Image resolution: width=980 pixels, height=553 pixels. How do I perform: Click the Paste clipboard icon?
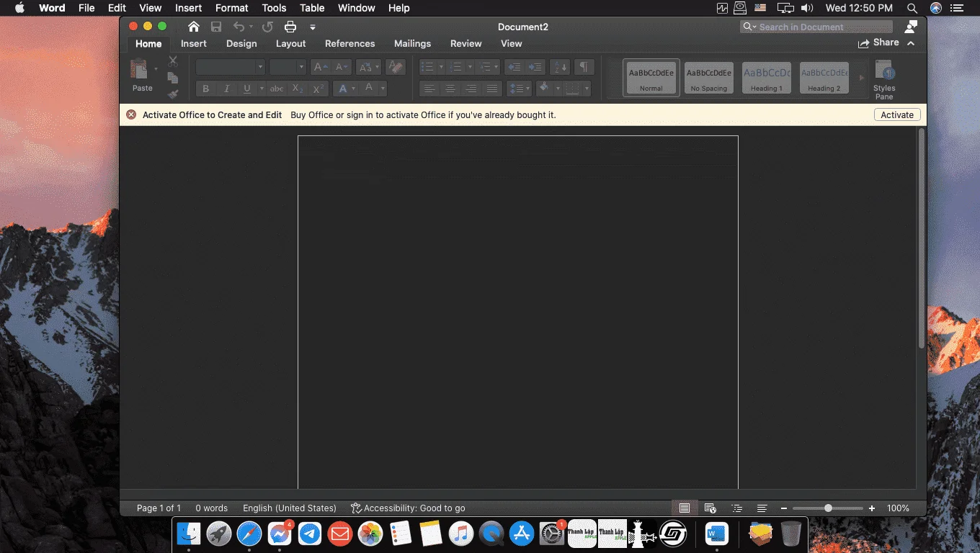[139, 69]
